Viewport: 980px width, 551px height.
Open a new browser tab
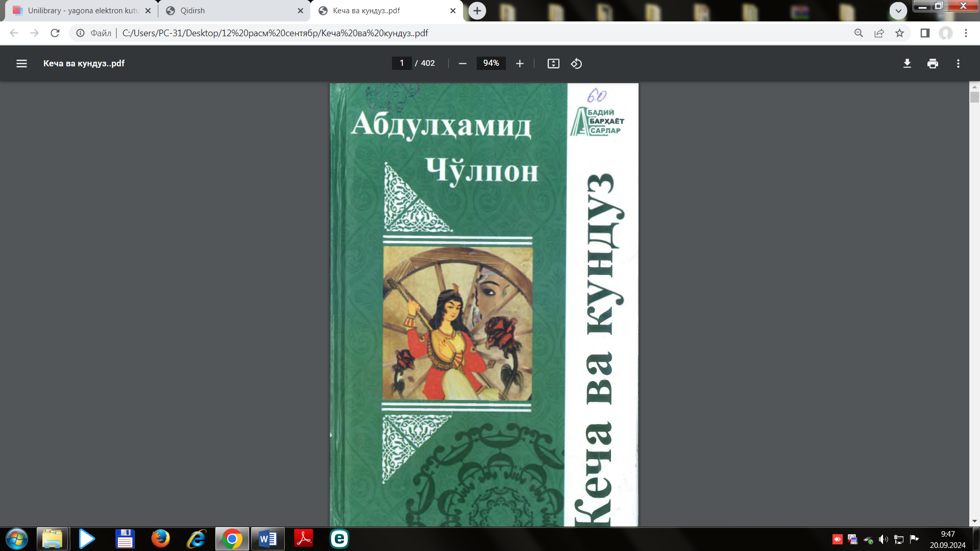[x=477, y=11]
